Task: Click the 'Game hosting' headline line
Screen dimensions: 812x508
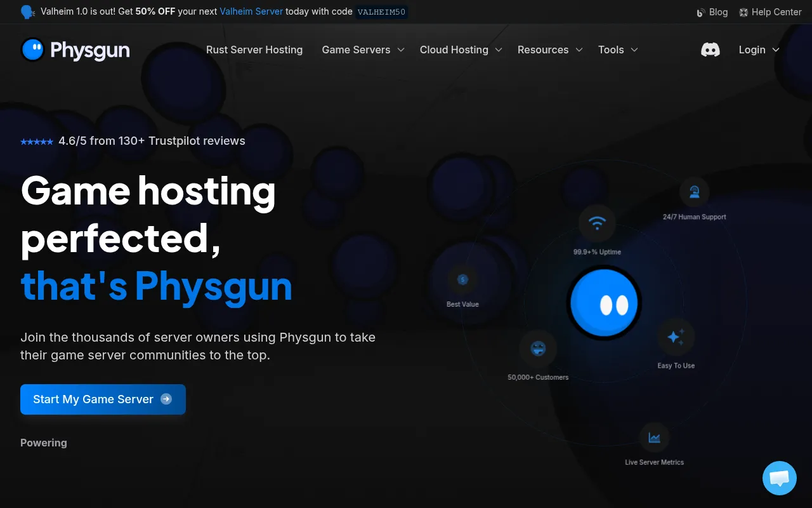Action: [x=148, y=190]
